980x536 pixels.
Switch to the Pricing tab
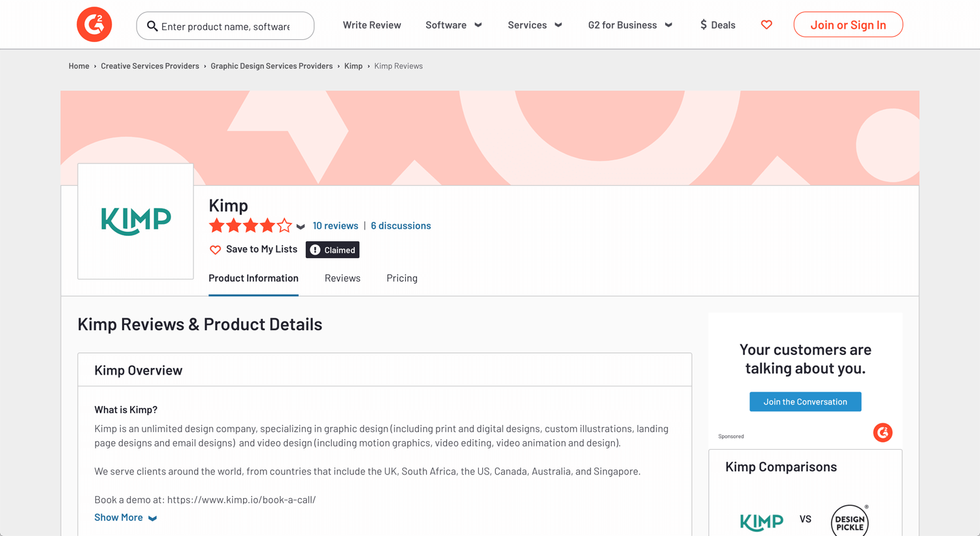coord(402,278)
